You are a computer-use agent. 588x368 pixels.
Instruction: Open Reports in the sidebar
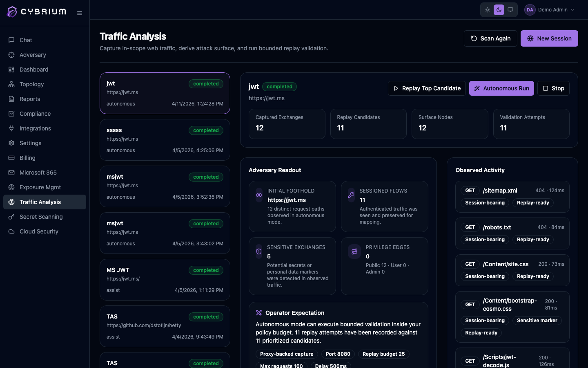click(x=45, y=99)
